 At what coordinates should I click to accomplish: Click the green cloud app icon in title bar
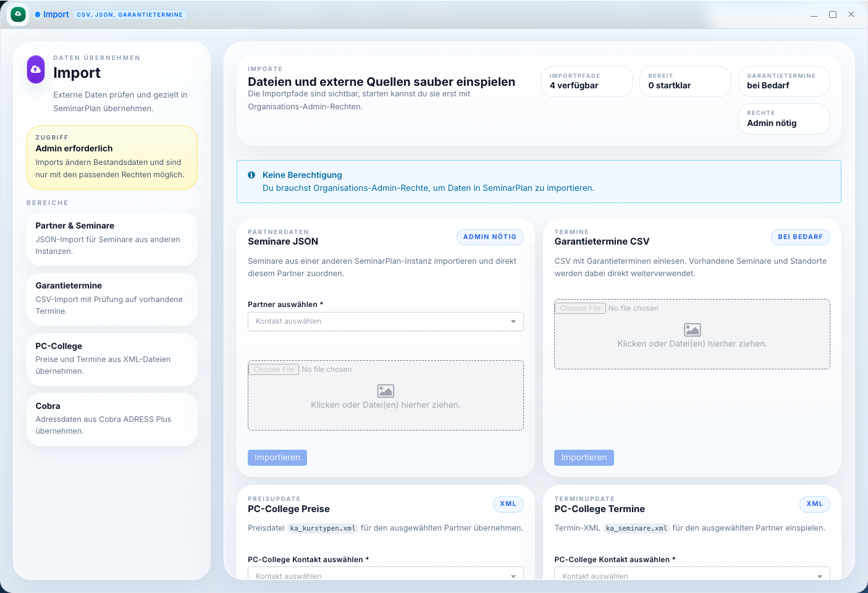[x=19, y=14]
